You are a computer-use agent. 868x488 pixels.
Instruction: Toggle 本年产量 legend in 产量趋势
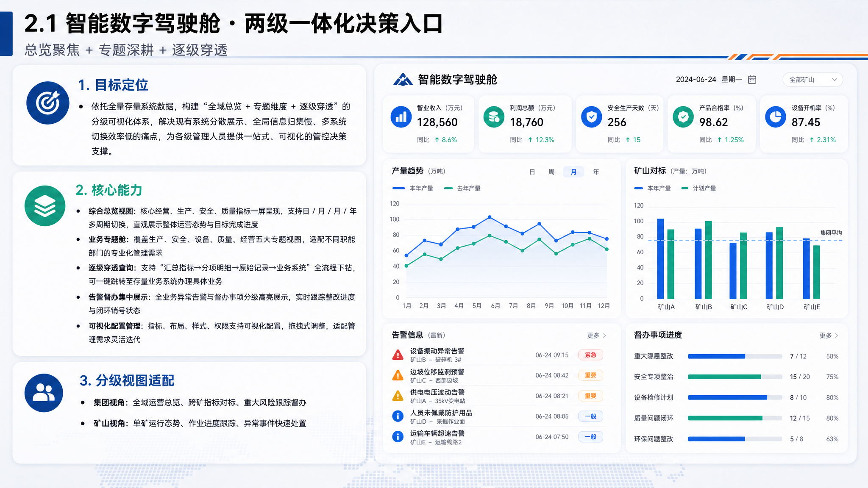pos(413,189)
